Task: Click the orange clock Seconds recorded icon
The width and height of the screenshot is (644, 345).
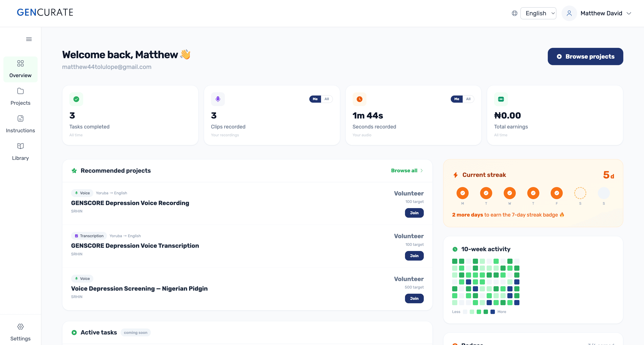Action: (360, 99)
